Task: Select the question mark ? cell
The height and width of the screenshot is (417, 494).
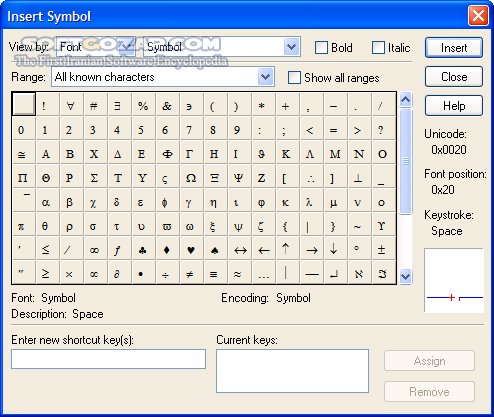Action: point(384,128)
